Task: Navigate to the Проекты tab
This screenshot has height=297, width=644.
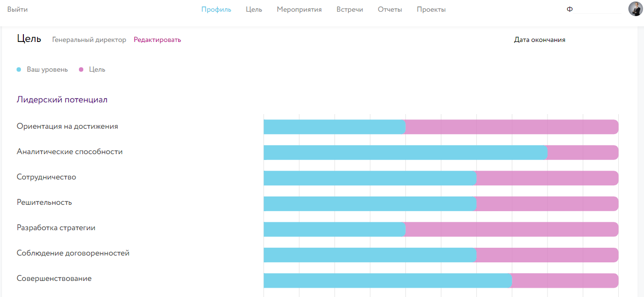Action: pos(431,9)
